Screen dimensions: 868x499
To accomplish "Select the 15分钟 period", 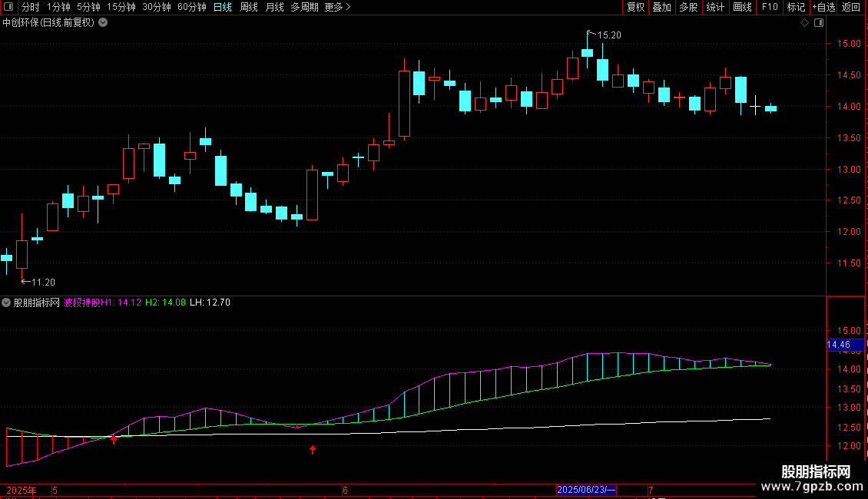I will pos(121,7).
